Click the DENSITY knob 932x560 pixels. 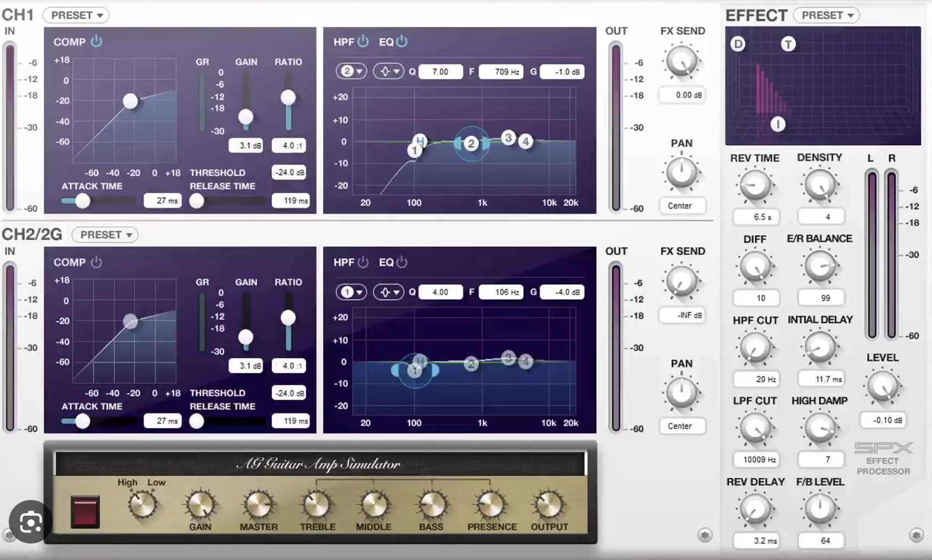[x=820, y=185]
